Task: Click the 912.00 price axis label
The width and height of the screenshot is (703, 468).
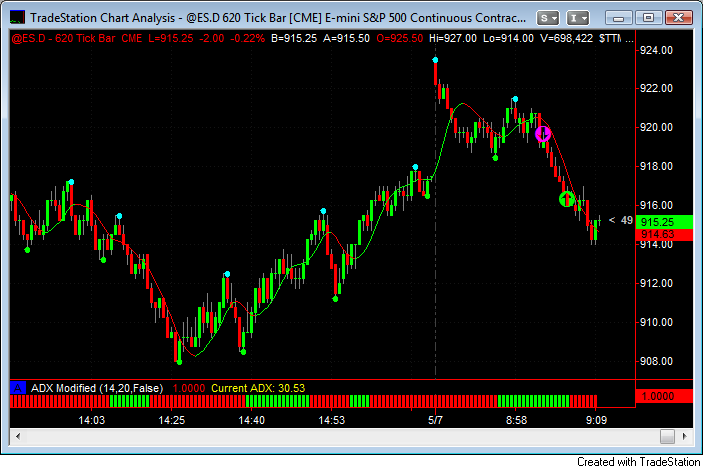Action: pyautogui.click(x=656, y=283)
